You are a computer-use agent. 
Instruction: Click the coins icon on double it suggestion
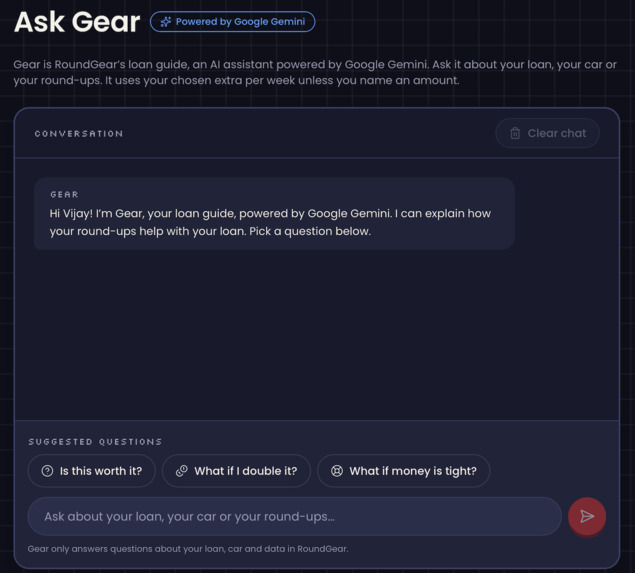tap(182, 471)
